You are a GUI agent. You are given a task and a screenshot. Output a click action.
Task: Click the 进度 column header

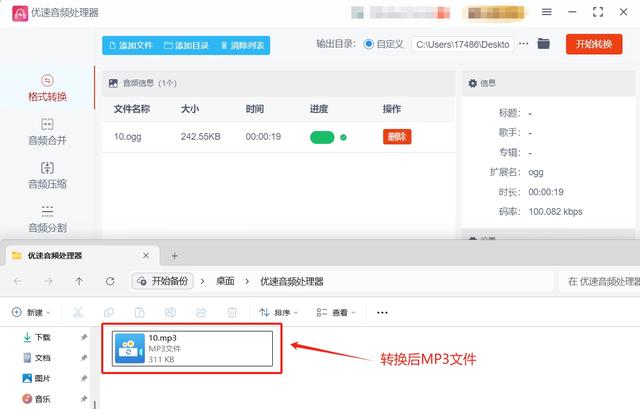click(x=319, y=109)
